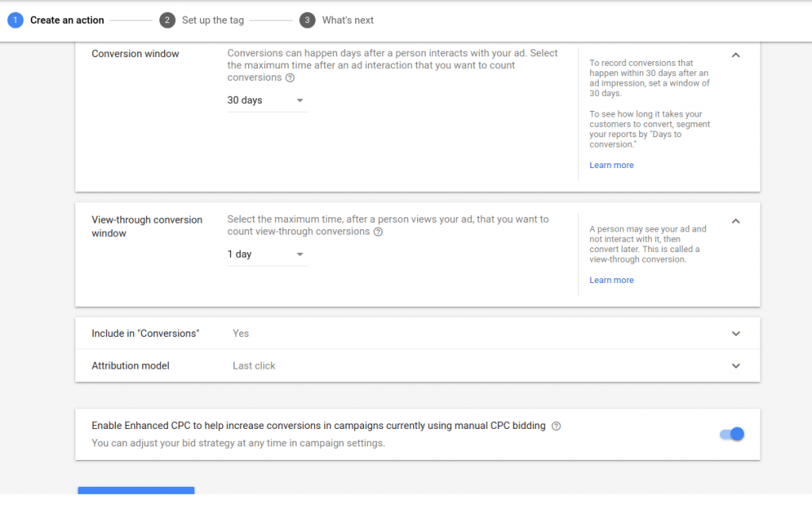Open Learn more link about conversion window

(x=611, y=165)
